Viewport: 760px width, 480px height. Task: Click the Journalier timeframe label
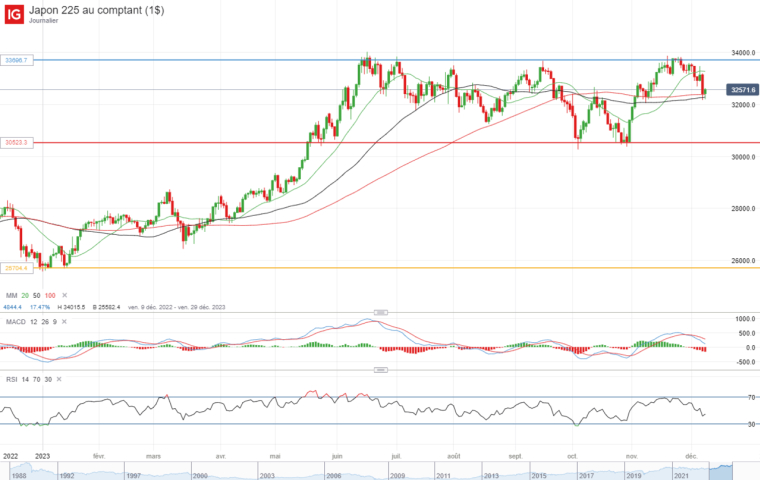click(x=43, y=20)
